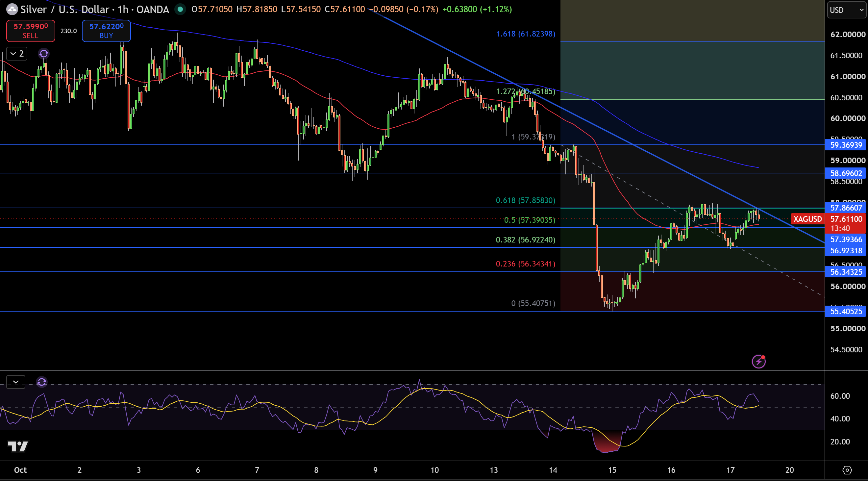The width and height of the screenshot is (868, 481).
Task: Click the 55.40525 horizontal line price tag
Action: click(846, 311)
